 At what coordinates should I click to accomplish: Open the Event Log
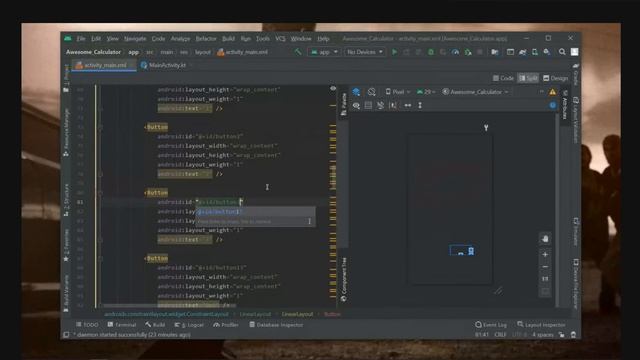(x=491, y=325)
